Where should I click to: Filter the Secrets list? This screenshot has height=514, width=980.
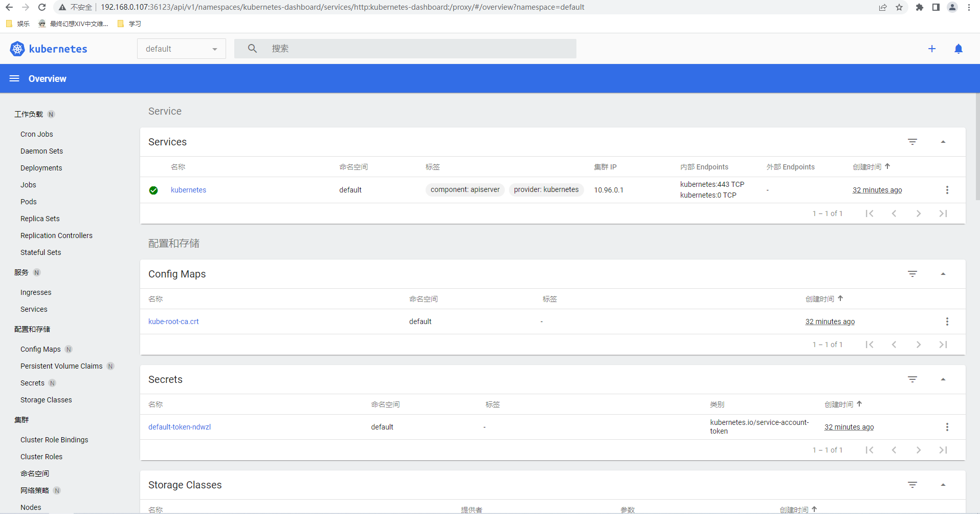pyautogui.click(x=913, y=379)
